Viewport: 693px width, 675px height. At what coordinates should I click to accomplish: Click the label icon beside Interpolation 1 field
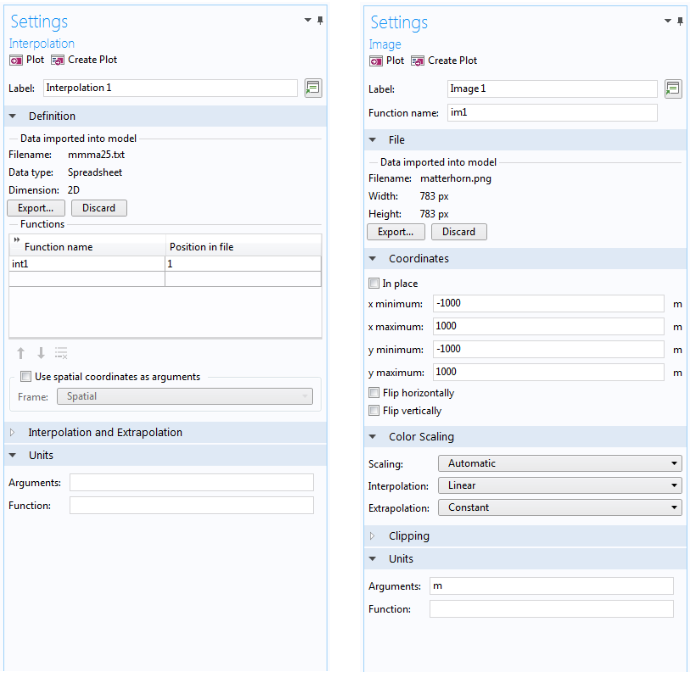pyautogui.click(x=313, y=88)
